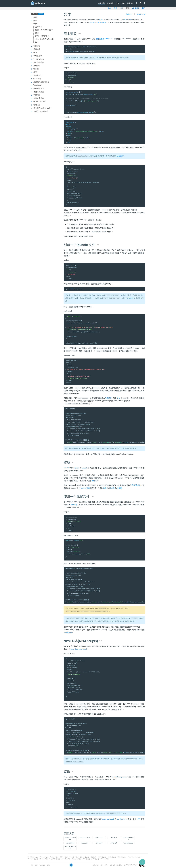176x868 pixels.
Task: Switch to the API sub-navigation tab
Action: tap(121, 8)
